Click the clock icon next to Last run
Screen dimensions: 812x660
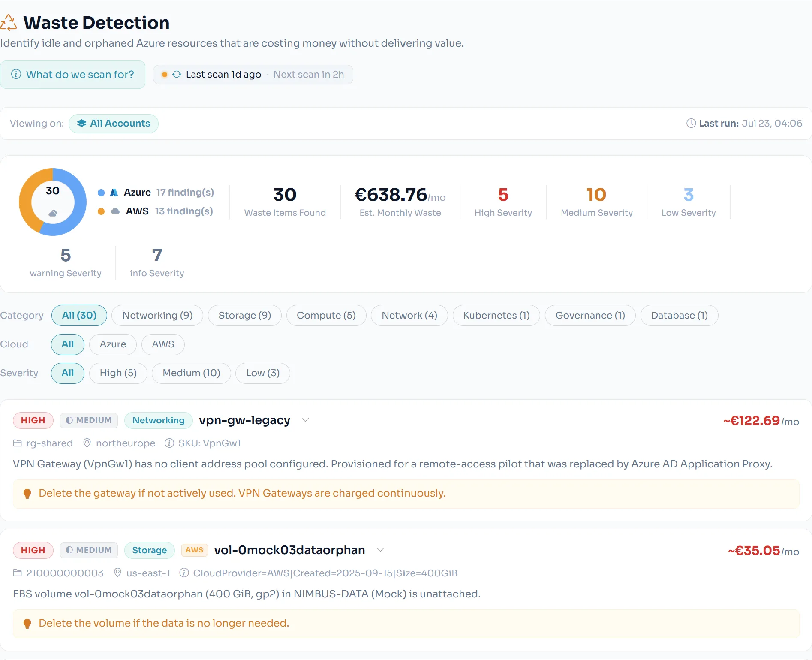pyautogui.click(x=691, y=124)
